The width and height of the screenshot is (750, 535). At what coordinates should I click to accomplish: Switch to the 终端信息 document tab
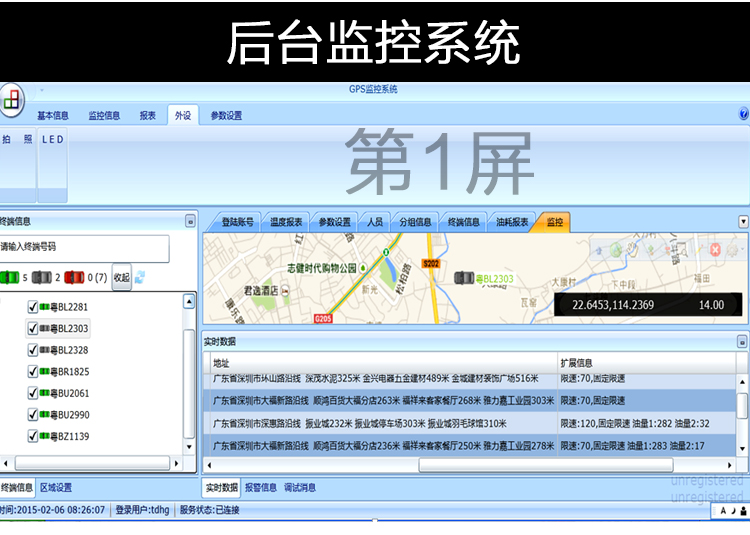coord(463,222)
